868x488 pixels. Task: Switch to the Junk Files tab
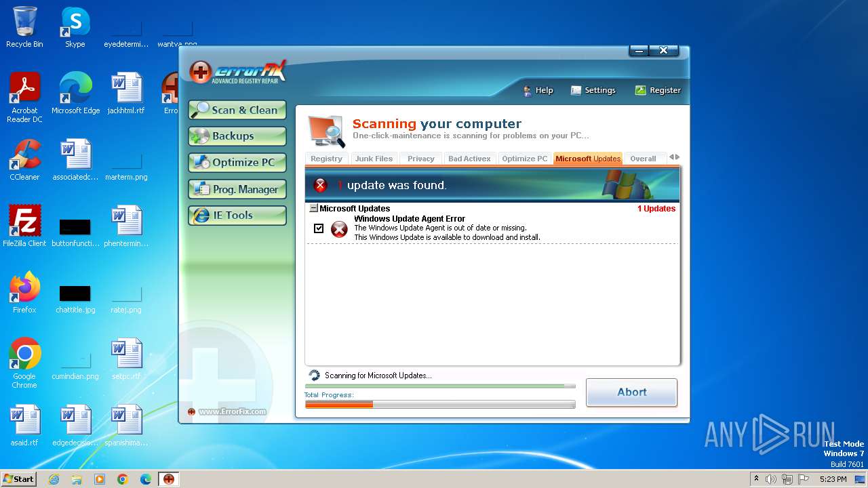coord(374,159)
